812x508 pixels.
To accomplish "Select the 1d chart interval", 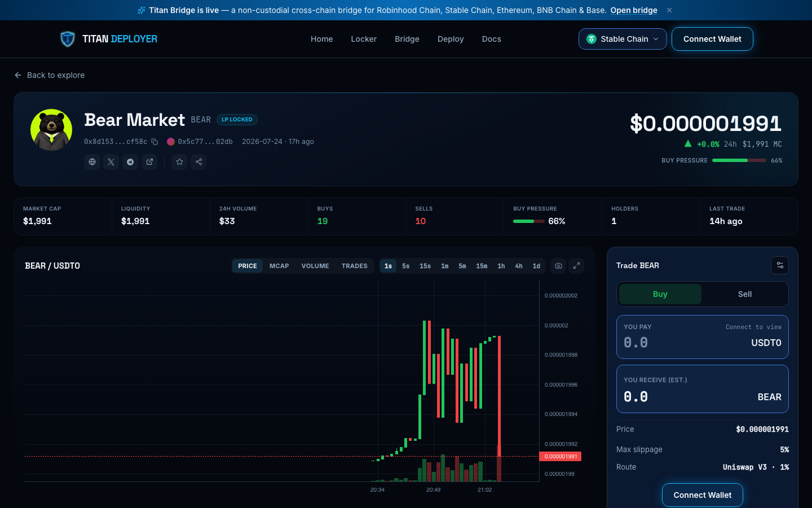I will [x=536, y=266].
